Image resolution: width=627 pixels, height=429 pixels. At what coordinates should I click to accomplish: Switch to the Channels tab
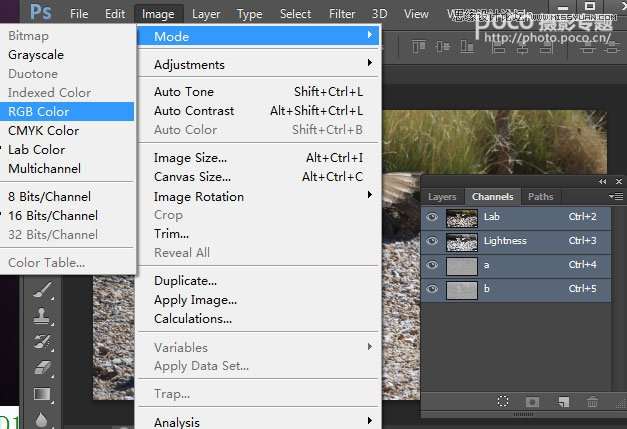(x=493, y=197)
